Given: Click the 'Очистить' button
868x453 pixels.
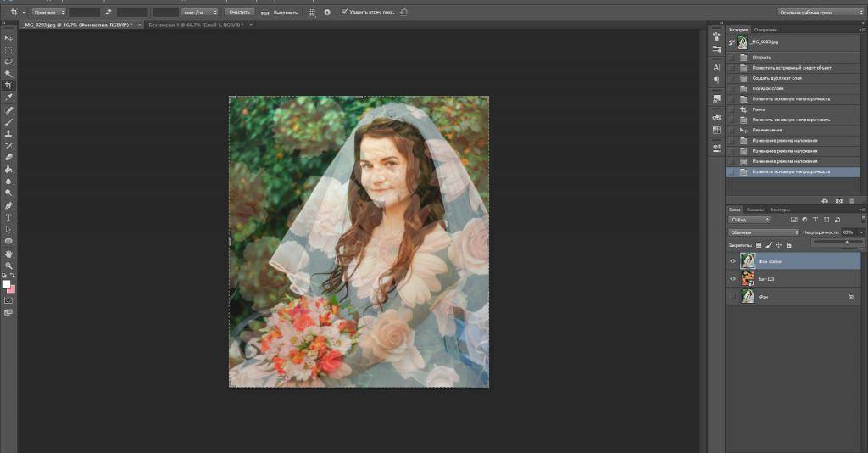Looking at the screenshot, I should tap(240, 13).
